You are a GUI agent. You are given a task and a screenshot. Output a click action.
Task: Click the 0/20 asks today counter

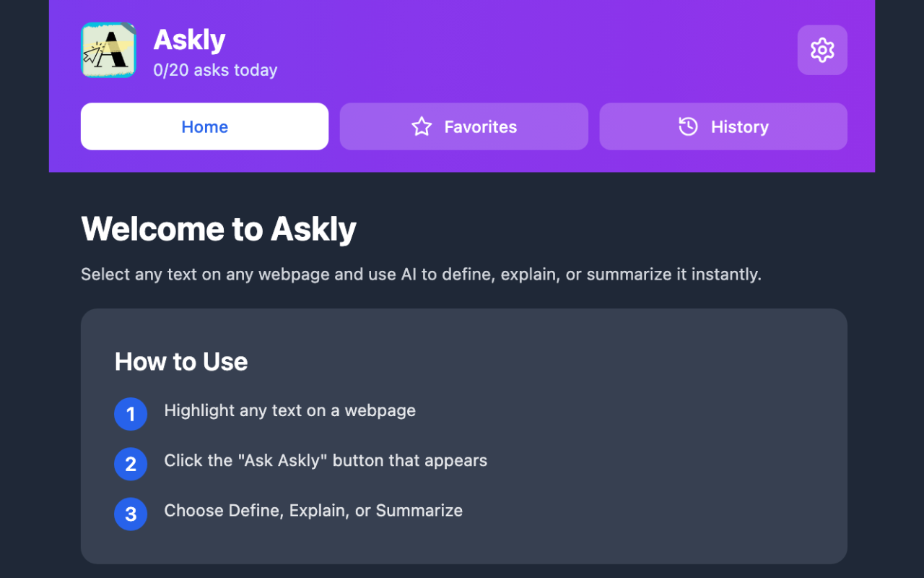coord(215,70)
